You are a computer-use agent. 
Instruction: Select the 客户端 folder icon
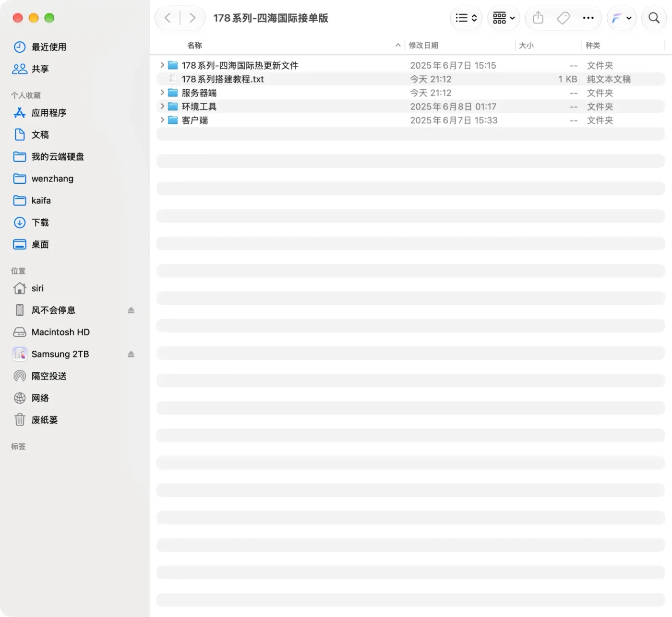(x=173, y=120)
